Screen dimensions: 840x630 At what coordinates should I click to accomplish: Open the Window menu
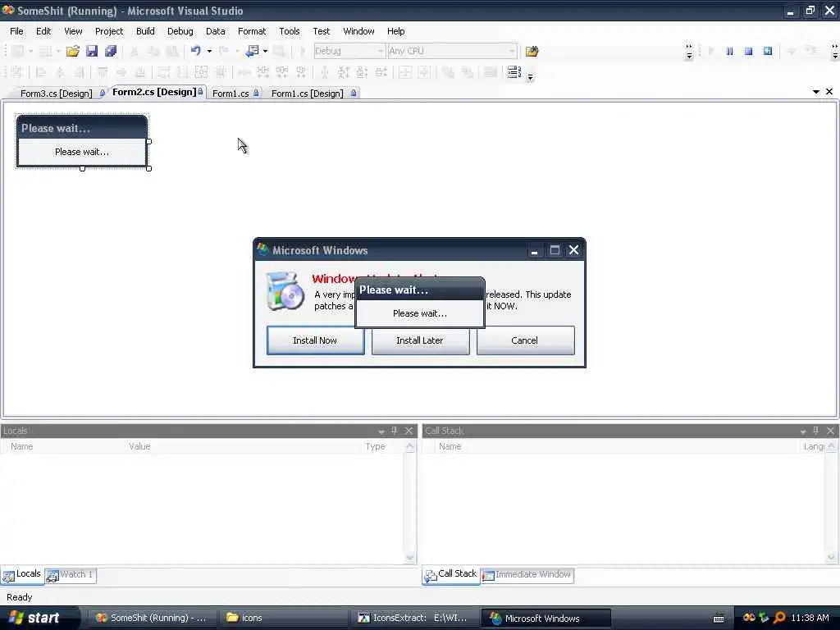(x=358, y=31)
